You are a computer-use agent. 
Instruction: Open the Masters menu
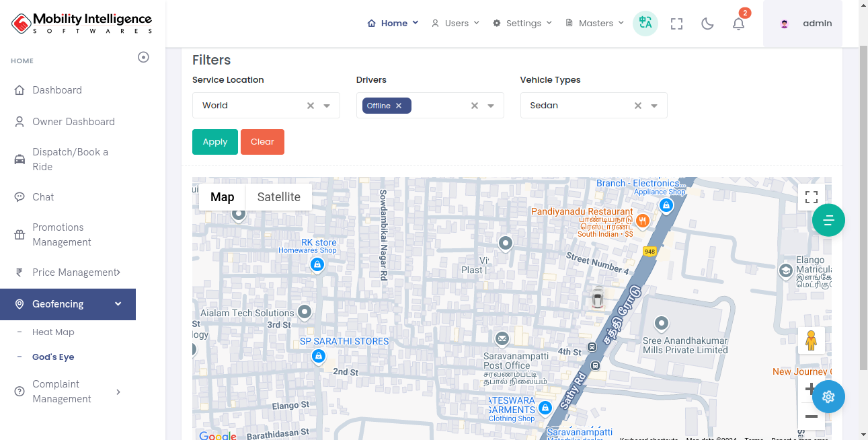(595, 23)
